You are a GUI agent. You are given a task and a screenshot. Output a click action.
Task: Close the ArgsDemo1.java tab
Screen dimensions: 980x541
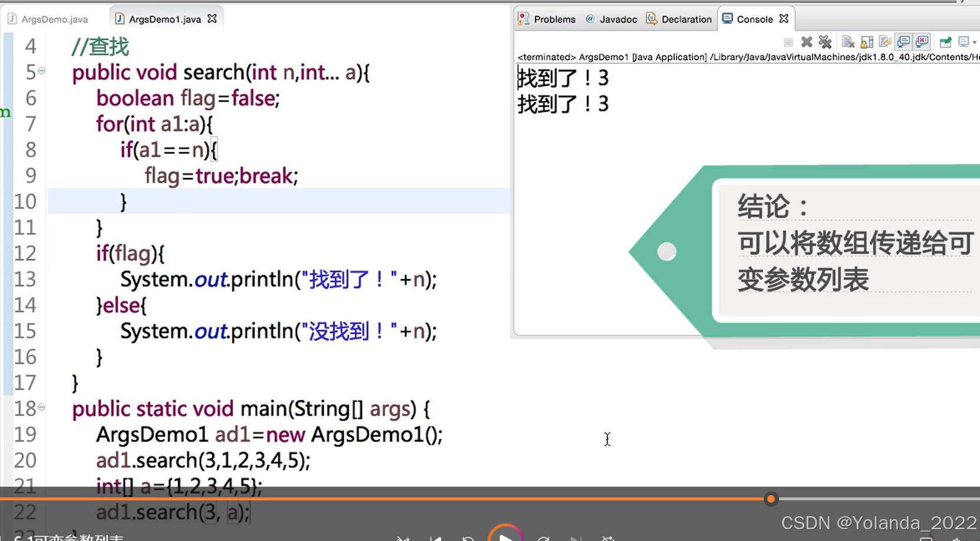point(212,19)
